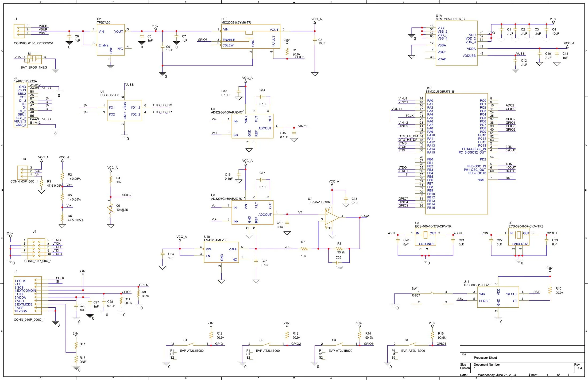Select the BOOT net label
This screenshot has height=380, width=588.
point(510,171)
